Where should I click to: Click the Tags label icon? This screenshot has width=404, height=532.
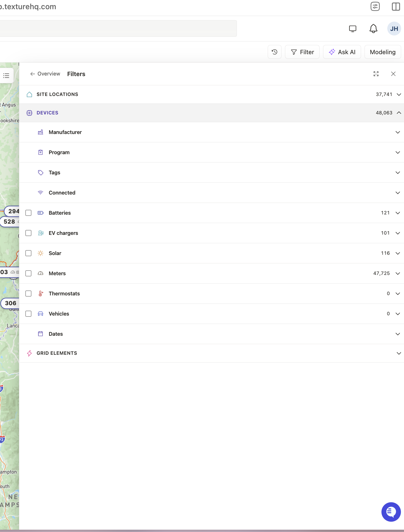point(41,172)
